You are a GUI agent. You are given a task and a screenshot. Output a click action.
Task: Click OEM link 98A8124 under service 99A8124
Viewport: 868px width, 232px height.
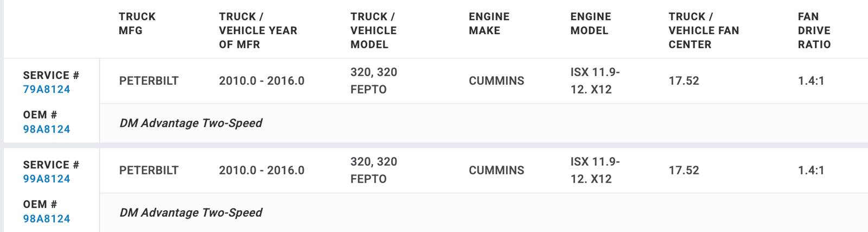47,219
